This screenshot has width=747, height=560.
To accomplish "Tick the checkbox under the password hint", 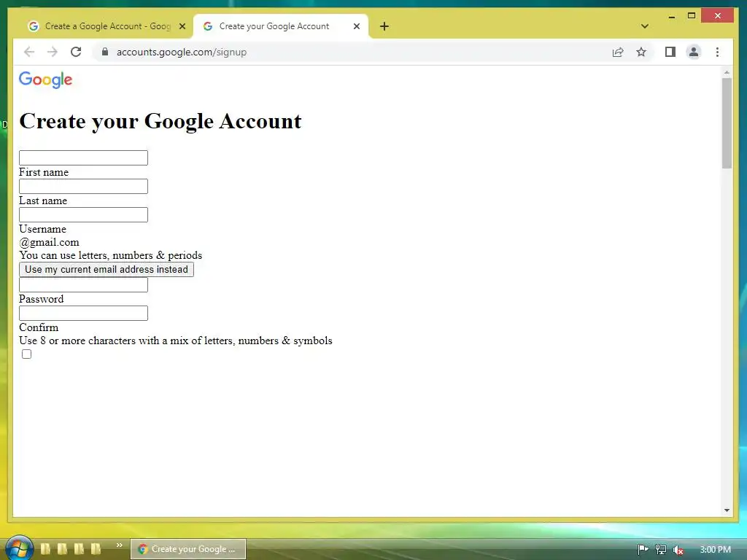I will click(x=27, y=354).
